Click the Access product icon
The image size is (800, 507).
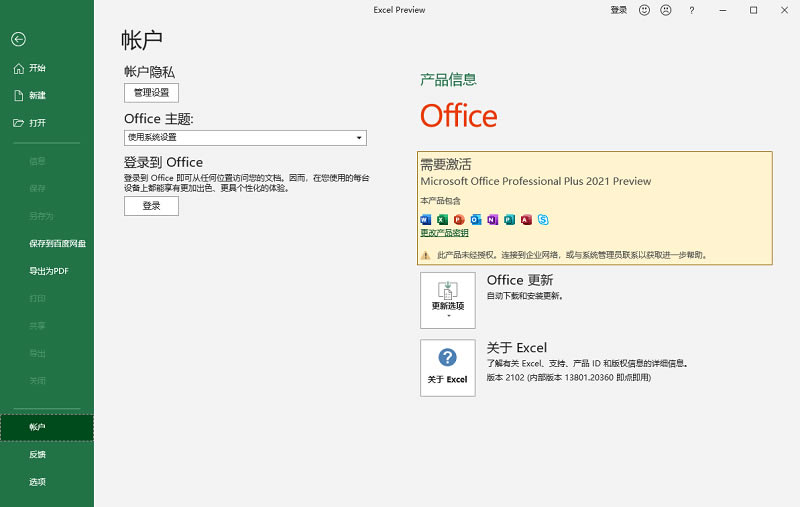point(526,219)
